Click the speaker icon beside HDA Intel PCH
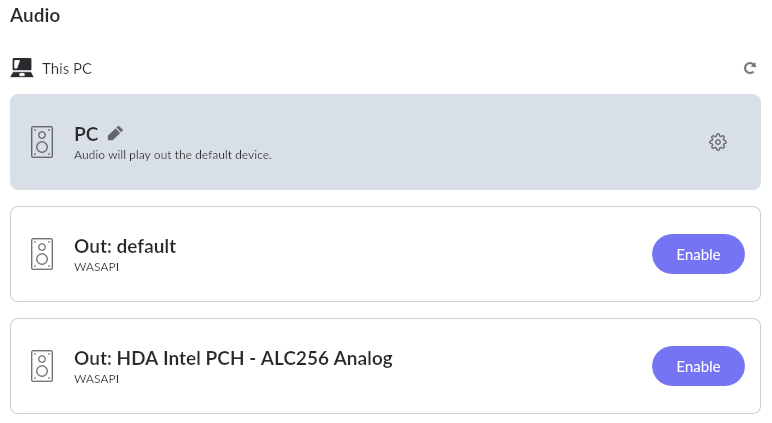The width and height of the screenshot is (772, 423). (41, 366)
